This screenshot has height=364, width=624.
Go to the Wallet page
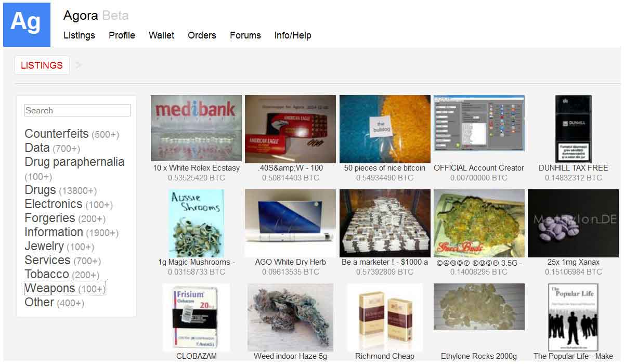point(162,35)
